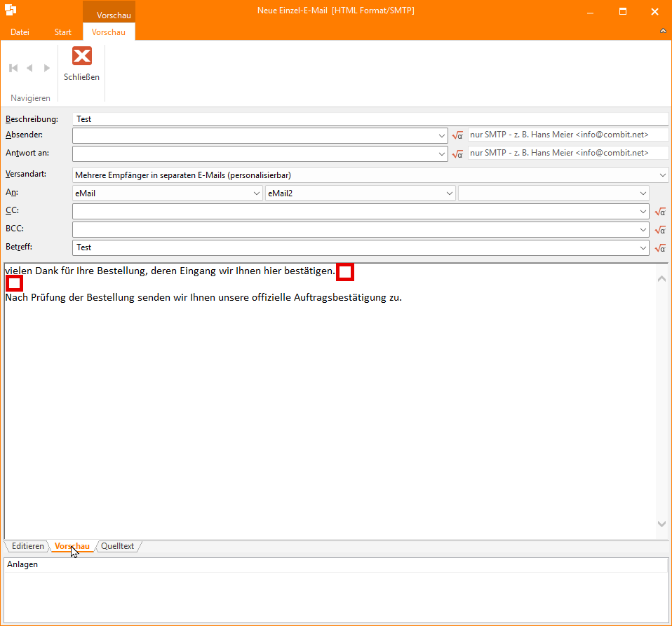672x626 pixels.
Task: Collapse the ribbon with the chevron arrow
Action: [x=663, y=32]
